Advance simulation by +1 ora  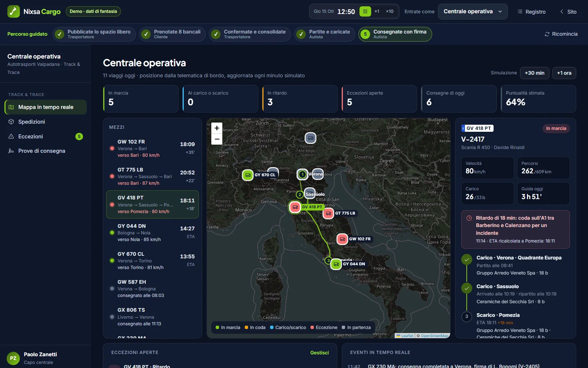(x=564, y=73)
